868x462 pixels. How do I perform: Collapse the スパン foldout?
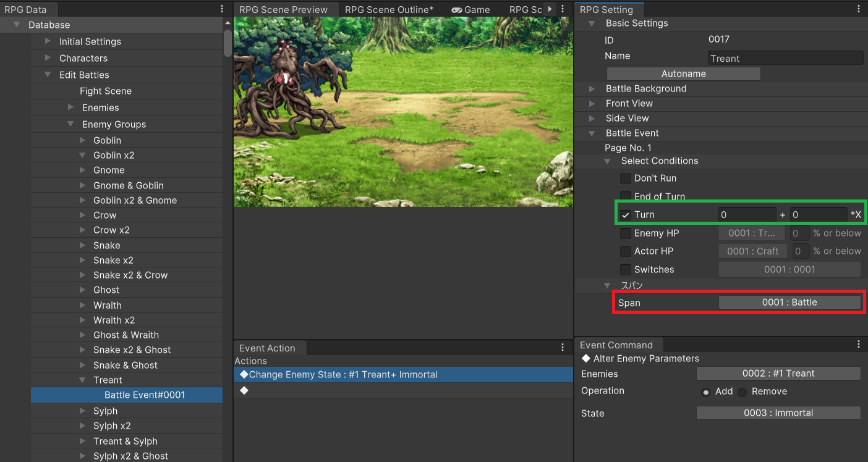[608, 285]
